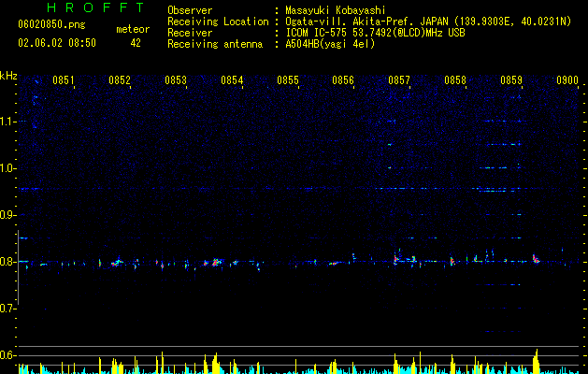The width and height of the screenshot is (588, 374).
Task: Click the Receiving antenna label
Action: click(x=215, y=44)
